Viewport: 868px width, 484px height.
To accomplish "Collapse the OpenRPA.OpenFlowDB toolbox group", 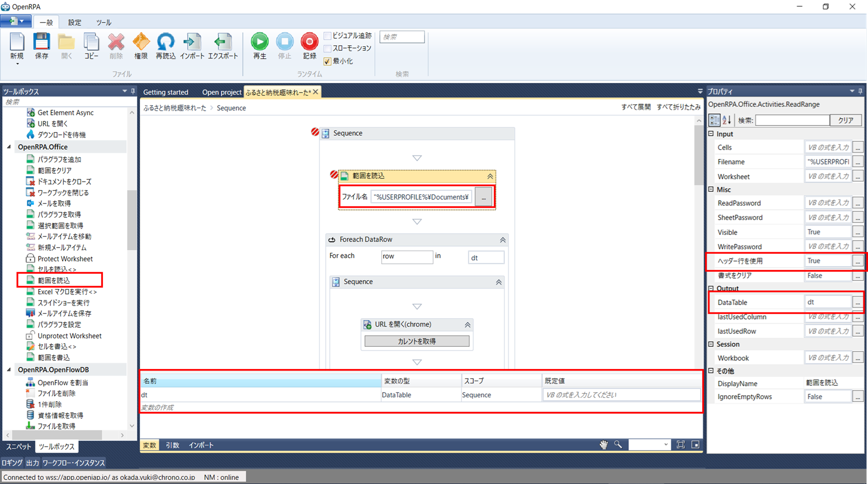I will pos(9,369).
